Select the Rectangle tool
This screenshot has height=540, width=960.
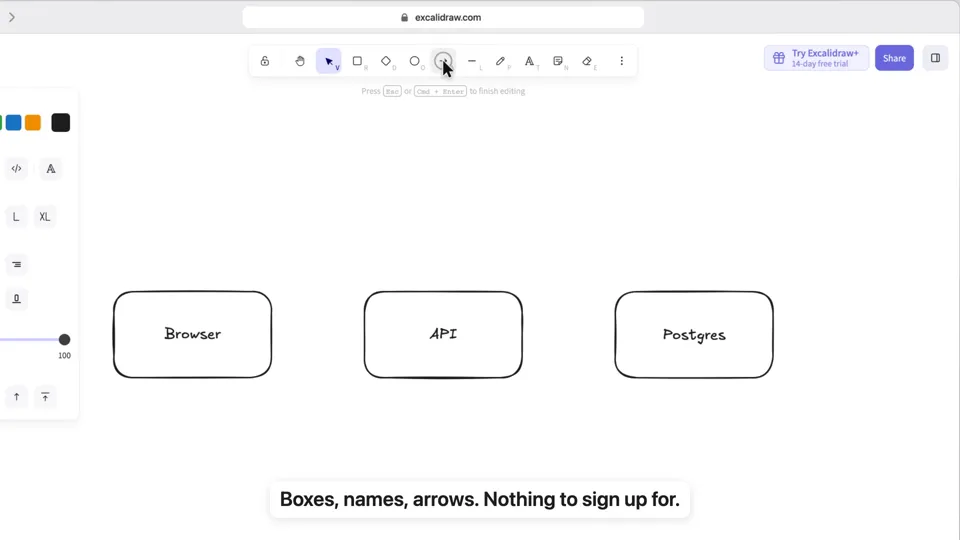pos(358,61)
